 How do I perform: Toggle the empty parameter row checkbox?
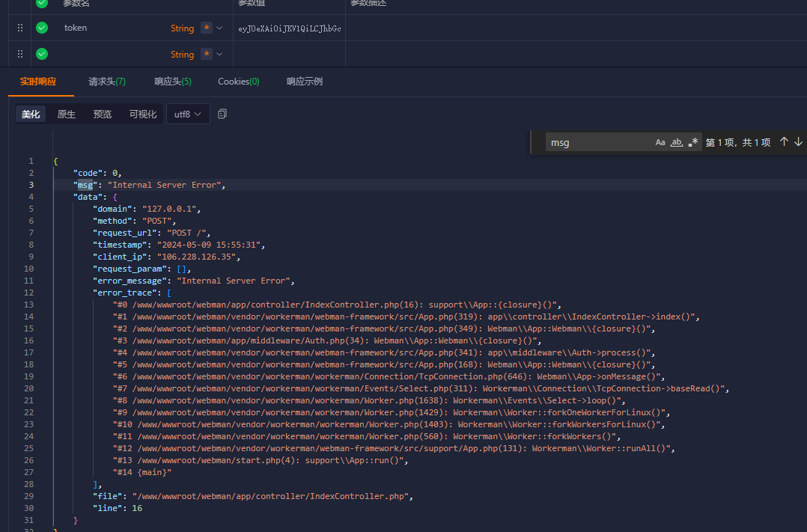coord(42,54)
